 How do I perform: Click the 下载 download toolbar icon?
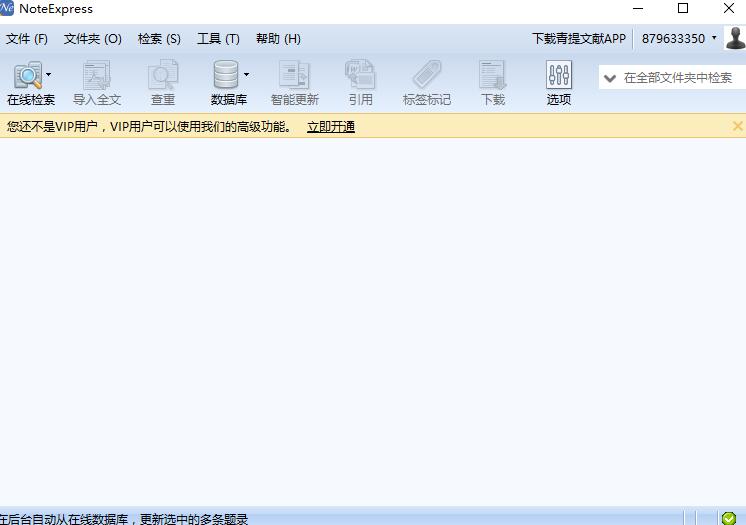[493, 82]
